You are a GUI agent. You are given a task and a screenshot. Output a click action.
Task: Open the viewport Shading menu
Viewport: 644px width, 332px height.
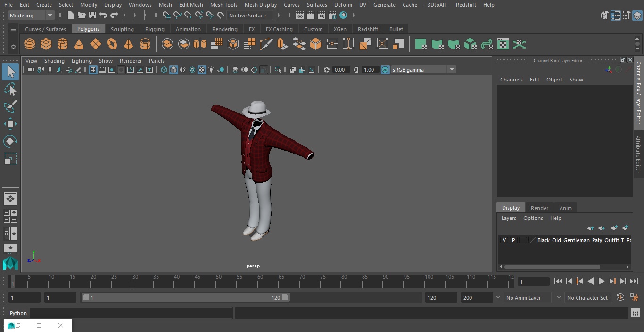click(x=54, y=61)
